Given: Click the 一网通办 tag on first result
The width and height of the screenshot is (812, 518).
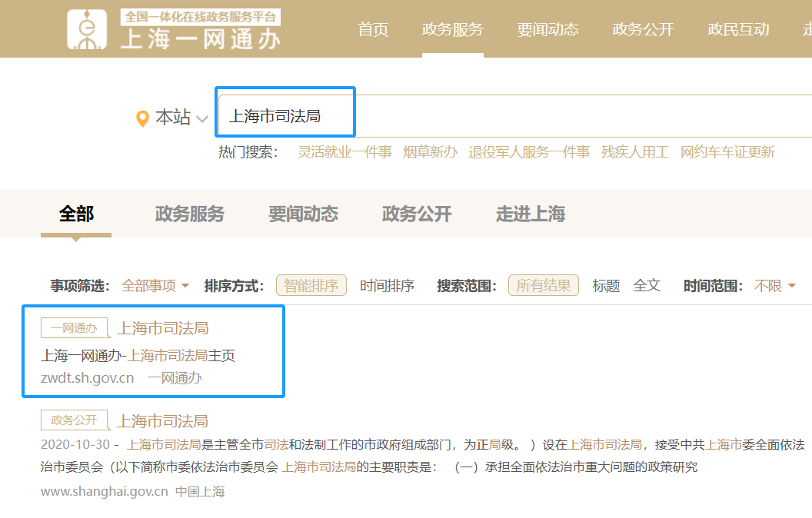Looking at the screenshot, I should point(74,328).
